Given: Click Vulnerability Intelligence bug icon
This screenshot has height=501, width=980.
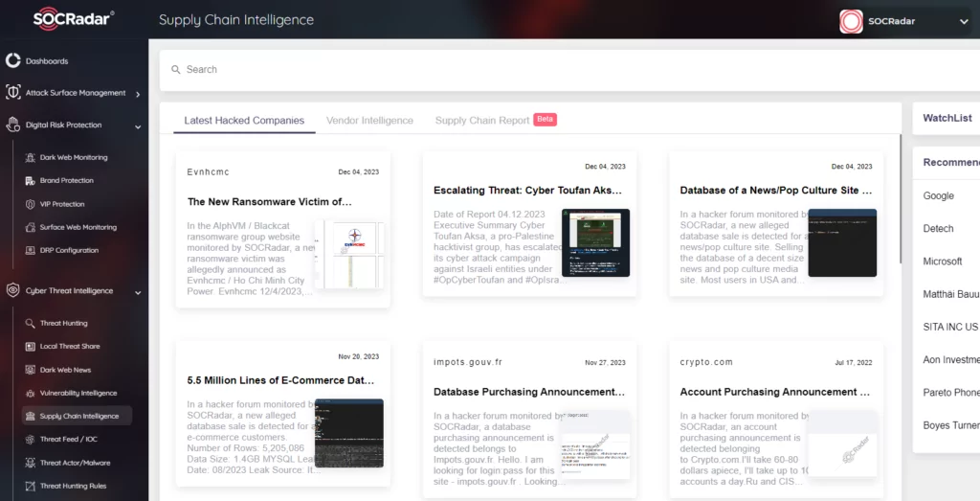Looking at the screenshot, I should pyautogui.click(x=30, y=393).
